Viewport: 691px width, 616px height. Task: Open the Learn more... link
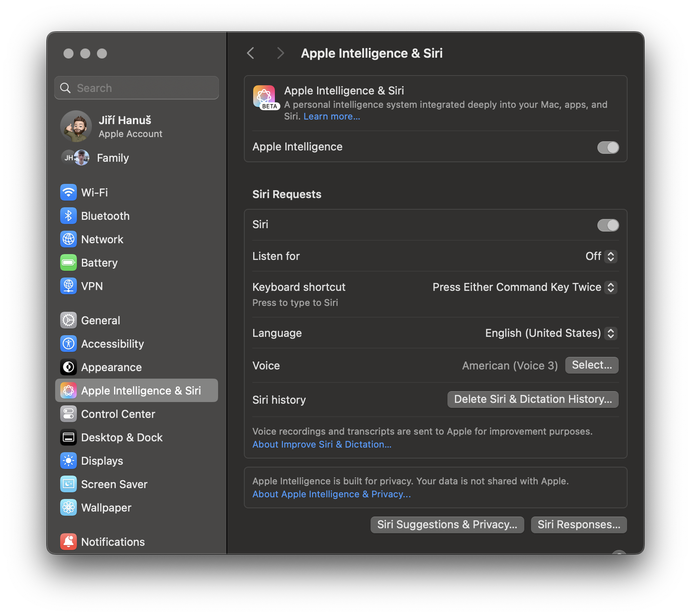332,116
